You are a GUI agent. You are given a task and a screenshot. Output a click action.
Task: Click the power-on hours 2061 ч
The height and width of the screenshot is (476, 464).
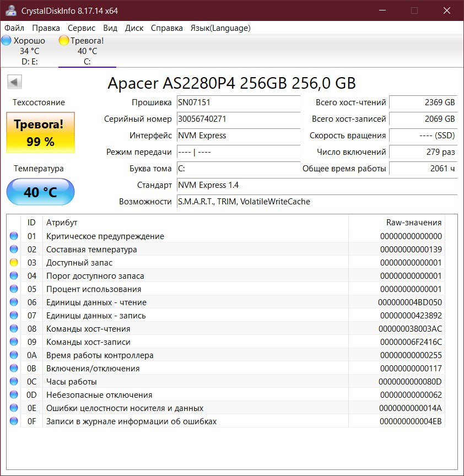click(423, 169)
